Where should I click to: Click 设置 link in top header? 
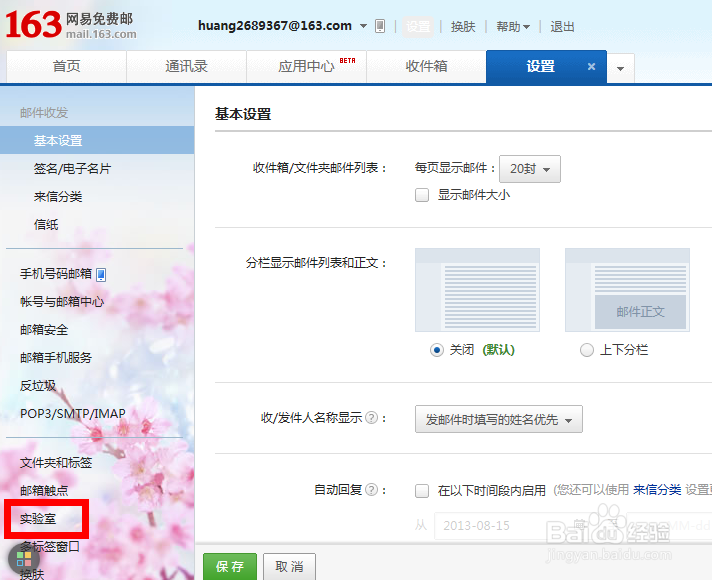coord(418,26)
